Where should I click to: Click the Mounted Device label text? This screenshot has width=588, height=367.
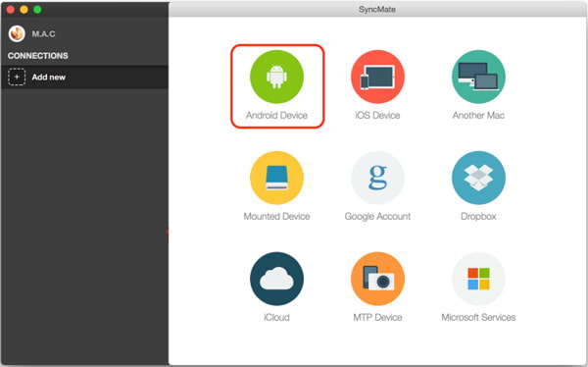[276, 216]
